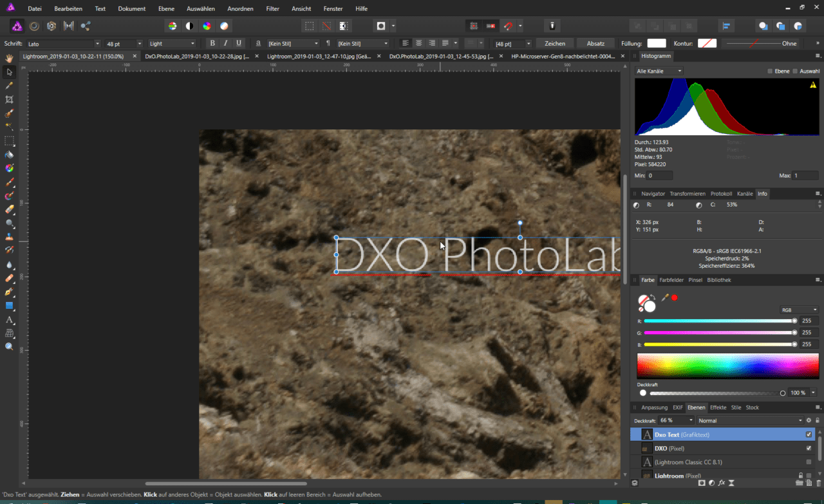824x504 pixels.
Task: Click the white Füllung color swatch
Action: pos(656,44)
